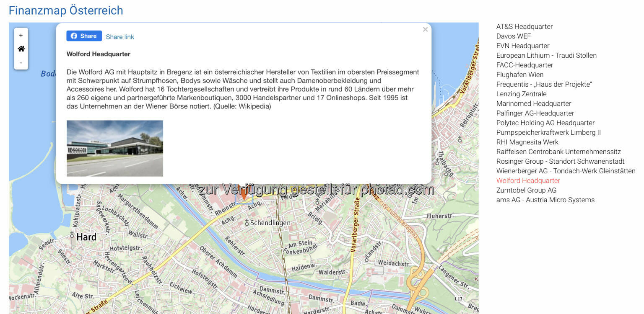The image size is (644, 314).
Task: Close the Wolford Headquarter popup
Action: click(x=425, y=29)
